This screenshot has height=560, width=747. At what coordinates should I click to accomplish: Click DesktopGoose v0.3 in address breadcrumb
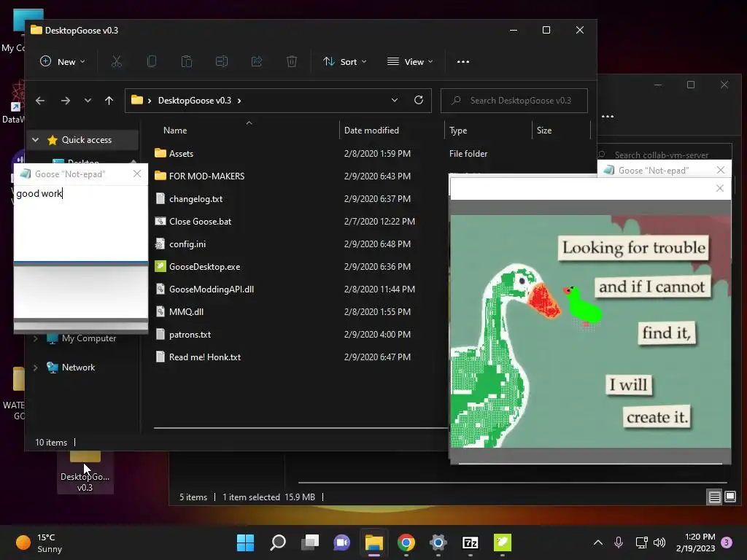coord(194,101)
